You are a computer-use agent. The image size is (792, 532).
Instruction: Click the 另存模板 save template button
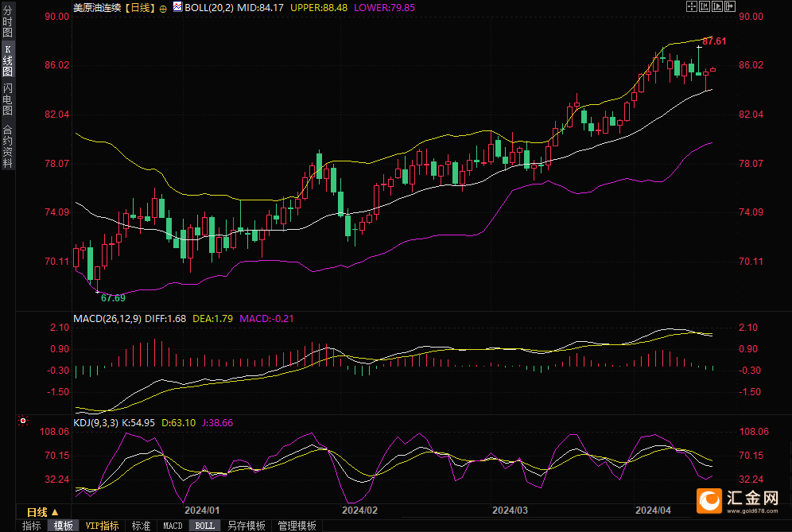click(246, 526)
